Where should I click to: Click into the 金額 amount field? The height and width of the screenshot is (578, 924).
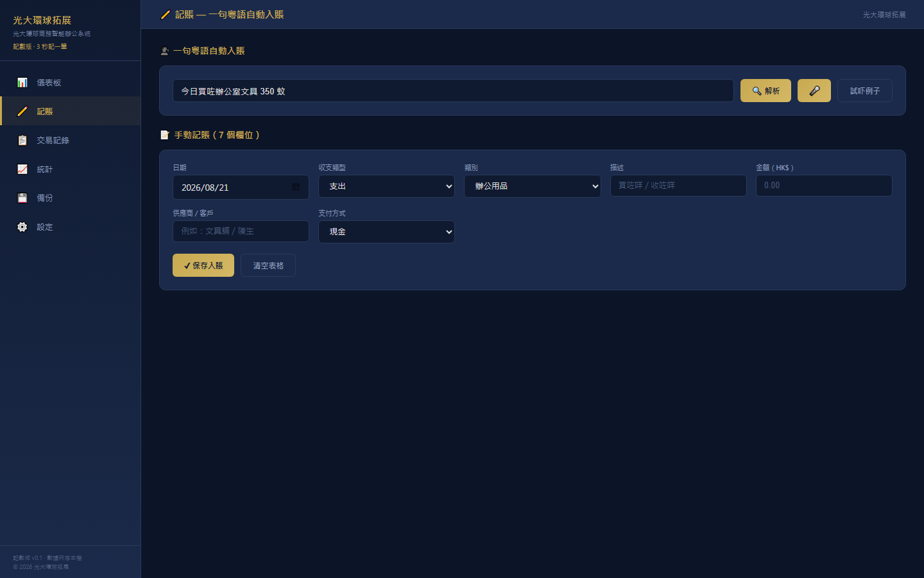[824, 186]
